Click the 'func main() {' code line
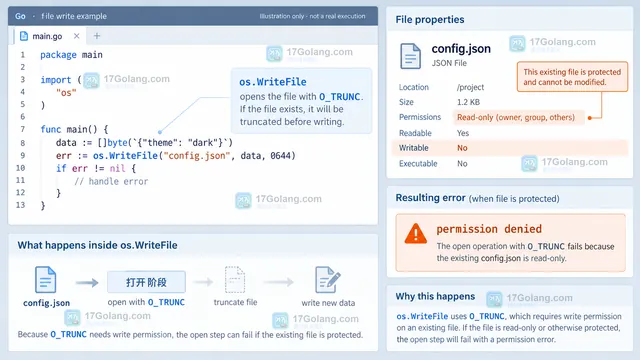 [x=74, y=129]
